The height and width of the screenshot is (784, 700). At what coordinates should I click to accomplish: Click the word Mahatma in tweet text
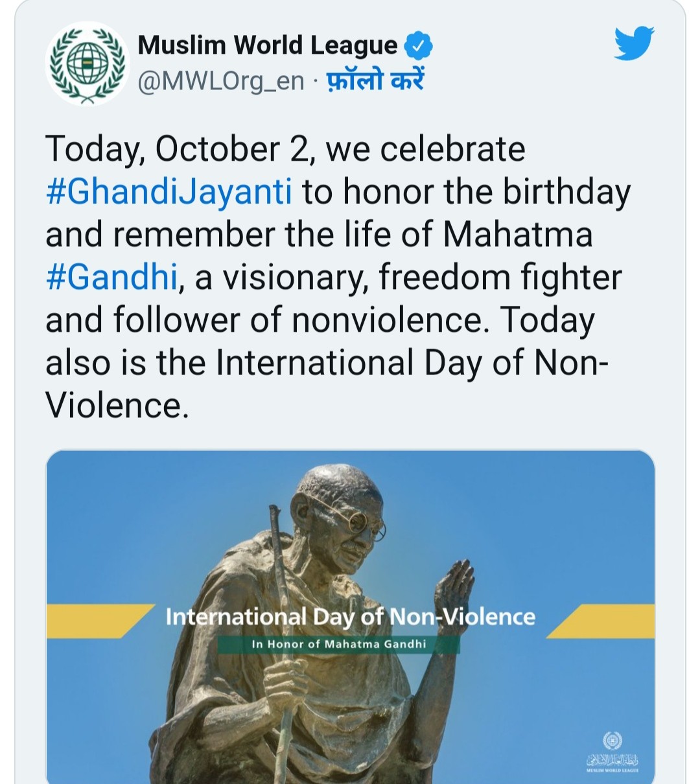[x=517, y=235]
